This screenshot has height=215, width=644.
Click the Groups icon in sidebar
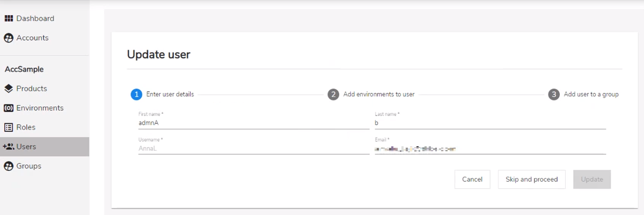tap(9, 166)
